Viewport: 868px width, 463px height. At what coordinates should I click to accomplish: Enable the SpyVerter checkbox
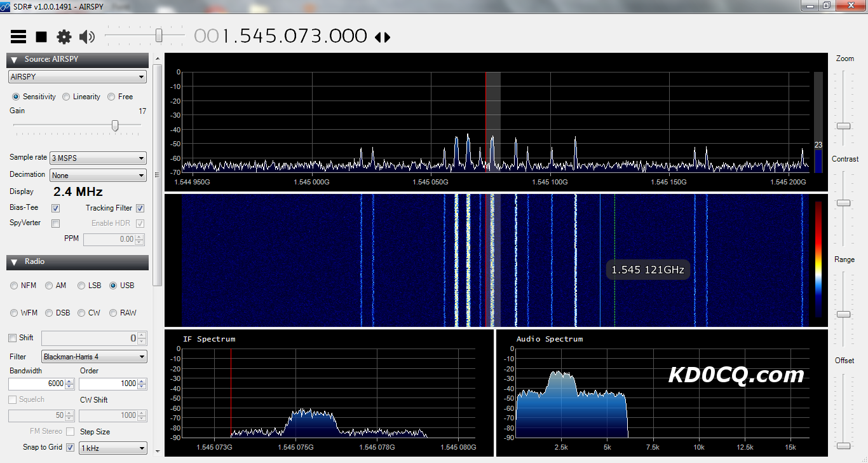click(x=55, y=223)
